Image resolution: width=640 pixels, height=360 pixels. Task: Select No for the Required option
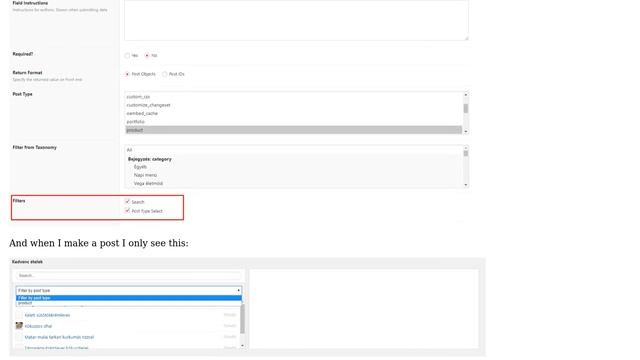[x=147, y=56]
